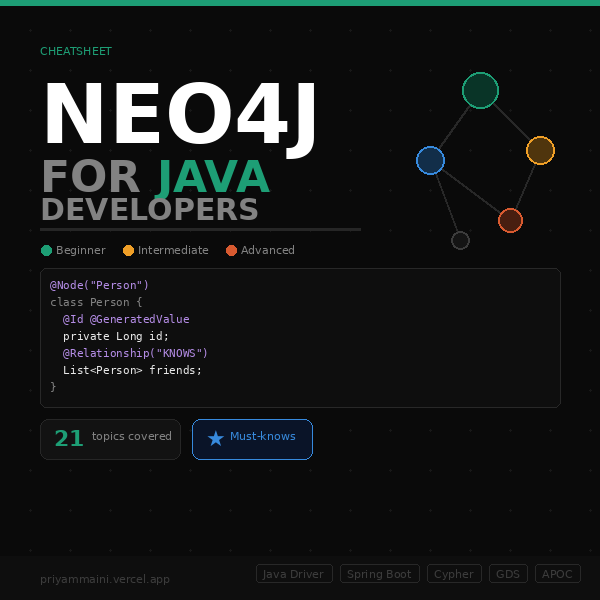Viewport: 600px width, 600px height.
Task: Click the closing brace code line
Action: pyautogui.click(x=53, y=387)
